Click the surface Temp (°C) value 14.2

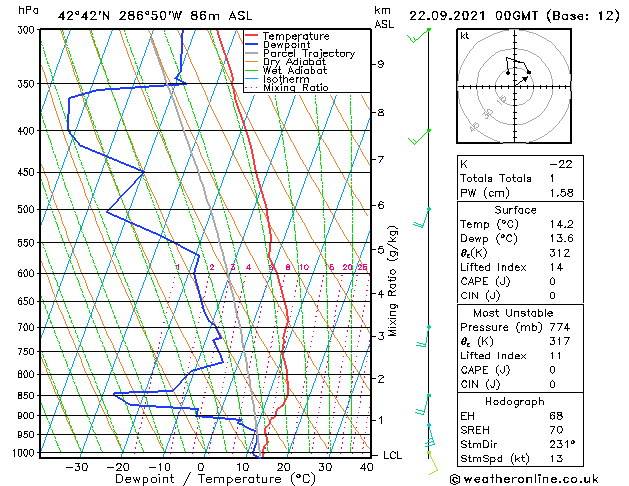[561, 224]
